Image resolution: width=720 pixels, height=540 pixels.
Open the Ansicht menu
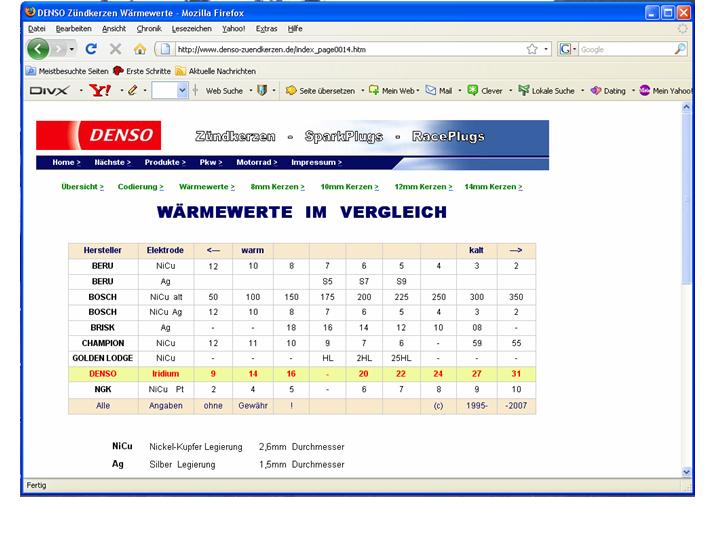[114, 28]
